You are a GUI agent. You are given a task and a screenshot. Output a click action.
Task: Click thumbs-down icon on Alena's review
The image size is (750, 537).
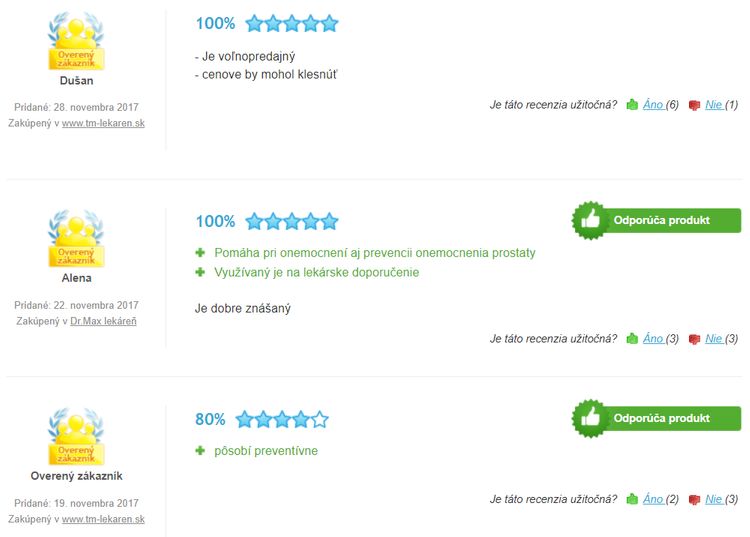694,339
